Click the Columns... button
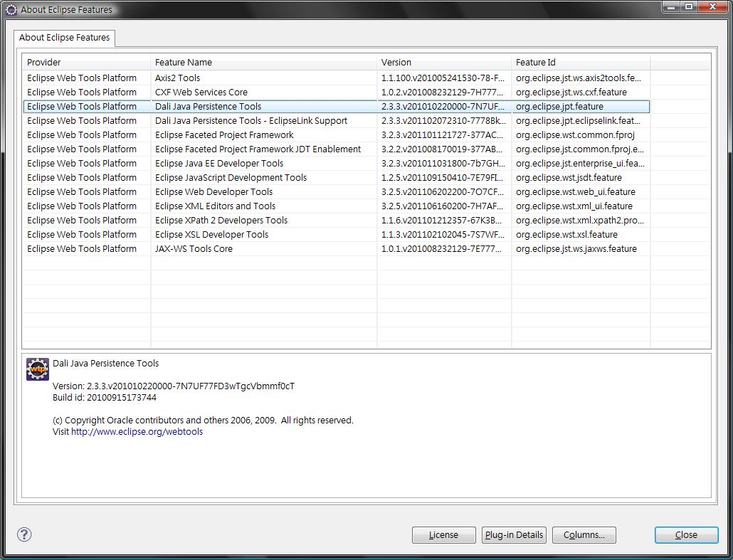The height and width of the screenshot is (560, 733). (x=584, y=535)
